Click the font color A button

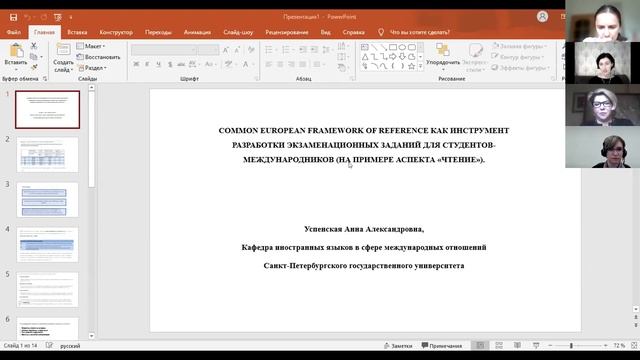(x=246, y=64)
